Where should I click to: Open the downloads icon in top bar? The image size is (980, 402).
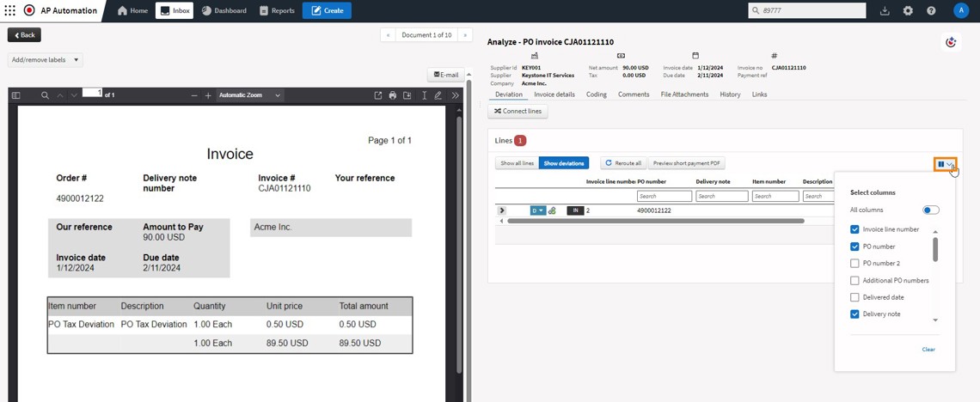[x=885, y=10]
